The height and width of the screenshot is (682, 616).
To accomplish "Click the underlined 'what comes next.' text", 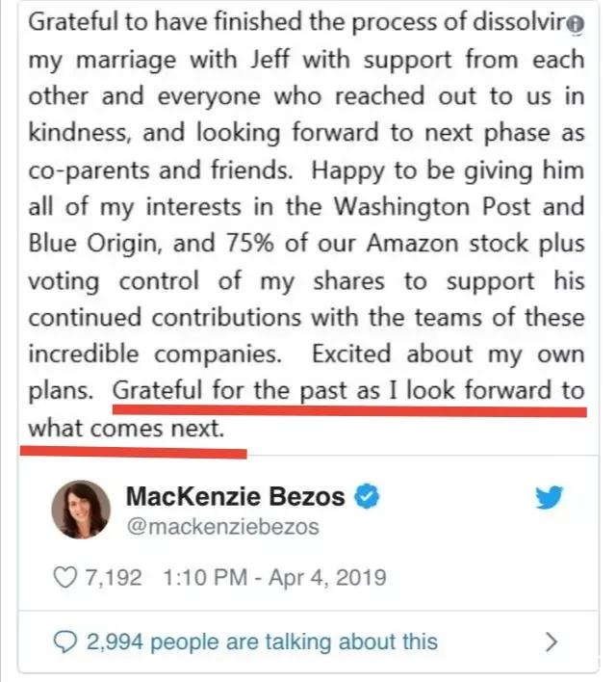I will coord(126,429).
